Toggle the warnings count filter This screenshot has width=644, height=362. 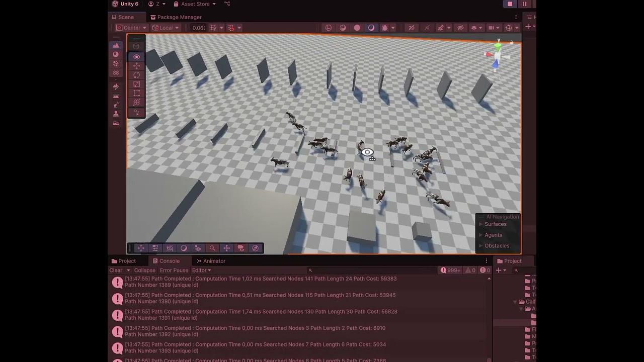470,270
